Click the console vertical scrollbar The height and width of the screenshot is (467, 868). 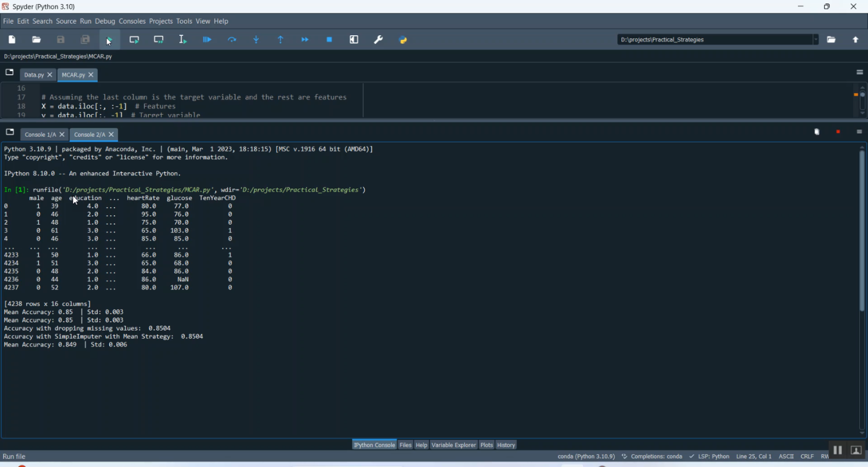862,231
